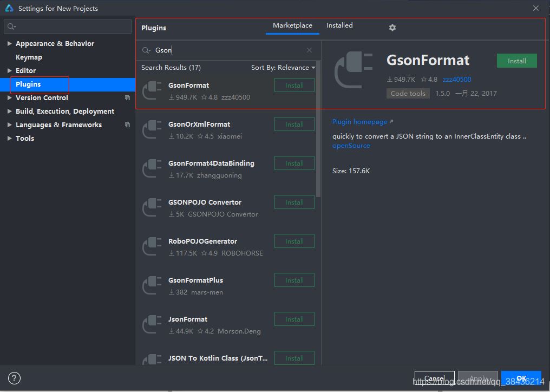Viewport: 550px width, 392px height.
Task: Install GsonFormat from the results list
Action: 294,86
